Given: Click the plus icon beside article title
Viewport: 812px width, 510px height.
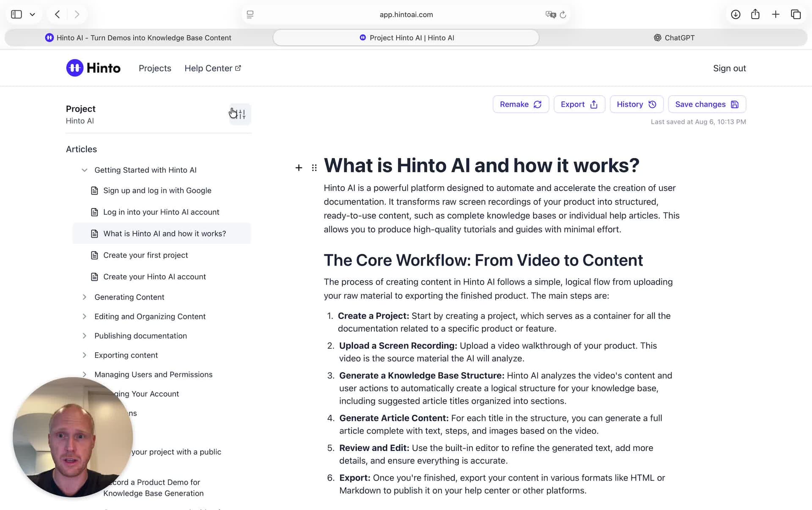Looking at the screenshot, I should coord(299,168).
